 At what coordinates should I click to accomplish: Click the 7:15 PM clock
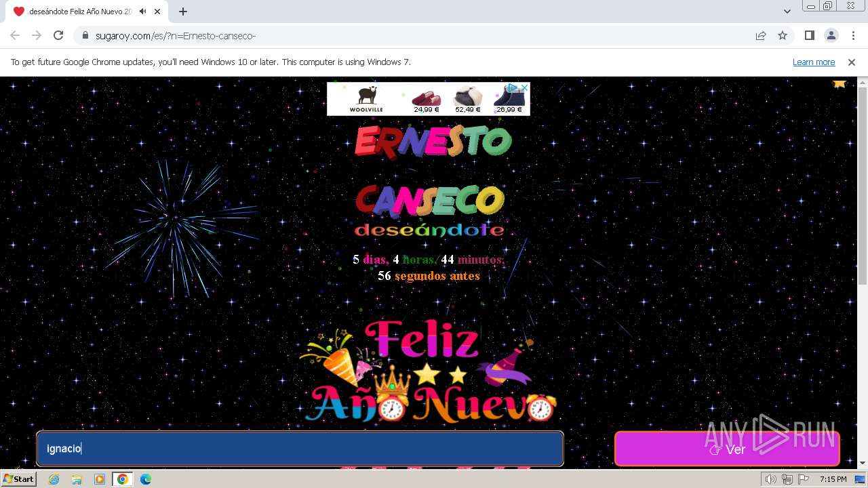833,479
